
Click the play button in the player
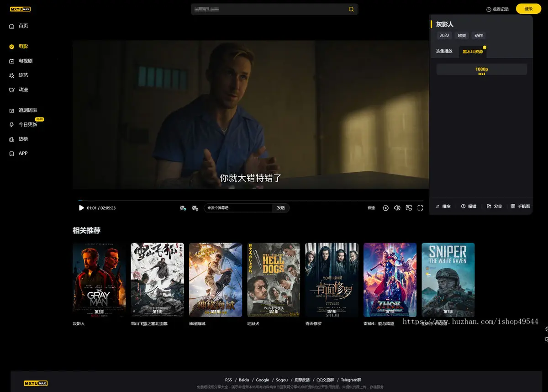[81, 208]
